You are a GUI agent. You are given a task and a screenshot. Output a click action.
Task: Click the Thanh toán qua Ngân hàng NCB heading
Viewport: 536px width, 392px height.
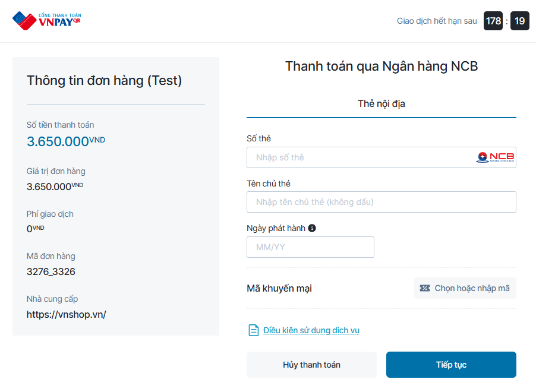click(x=381, y=67)
